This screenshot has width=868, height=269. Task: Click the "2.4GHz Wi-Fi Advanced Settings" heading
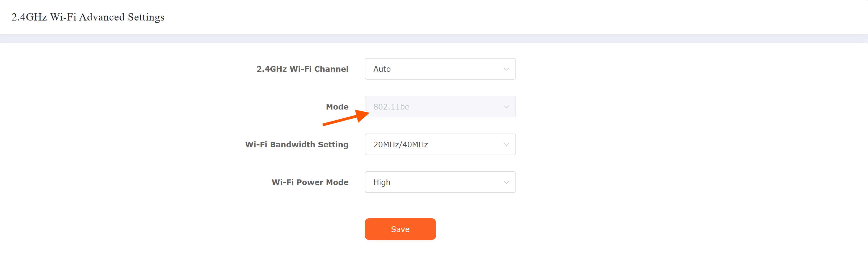(x=88, y=17)
